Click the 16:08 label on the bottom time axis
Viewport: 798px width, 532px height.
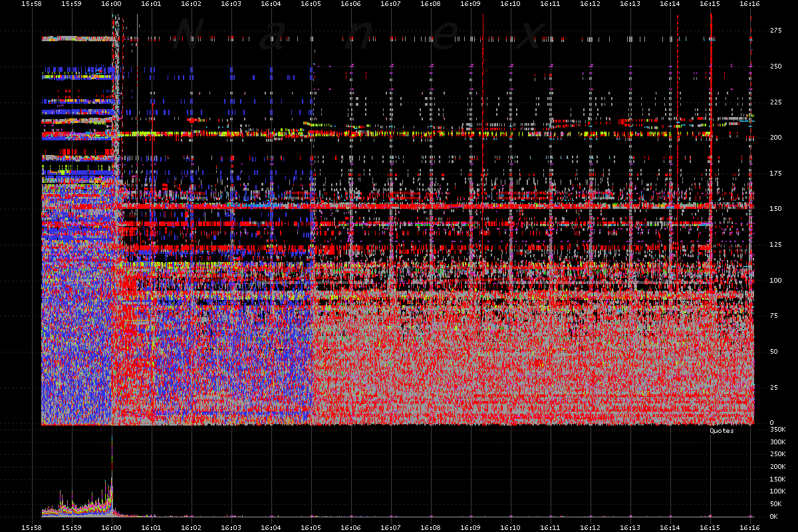click(430, 527)
